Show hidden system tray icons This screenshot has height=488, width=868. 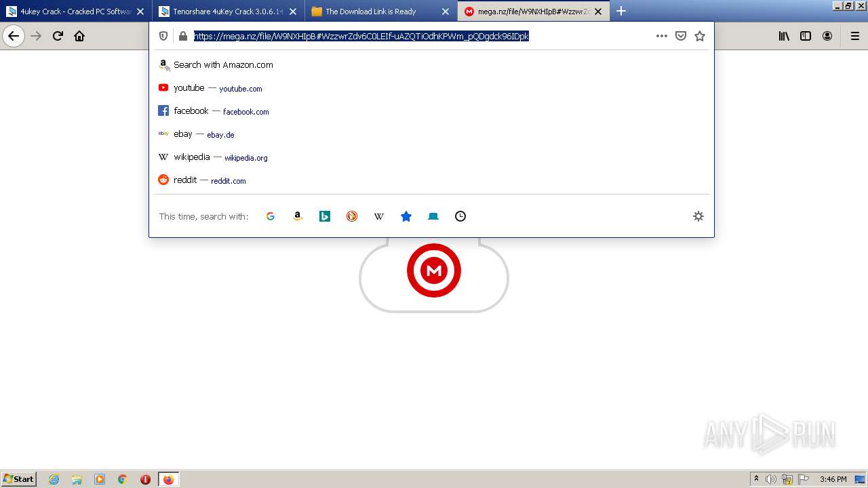click(x=756, y=479)
